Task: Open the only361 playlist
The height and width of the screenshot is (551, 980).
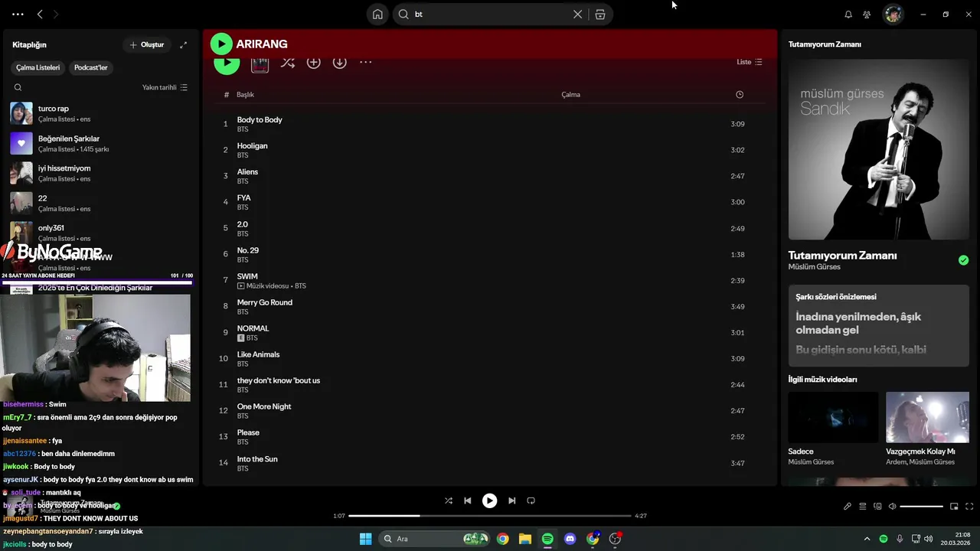Action: 100,233
